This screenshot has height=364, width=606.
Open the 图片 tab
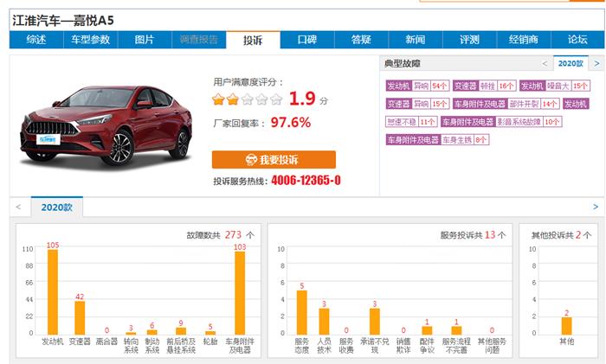click(145, 40)
